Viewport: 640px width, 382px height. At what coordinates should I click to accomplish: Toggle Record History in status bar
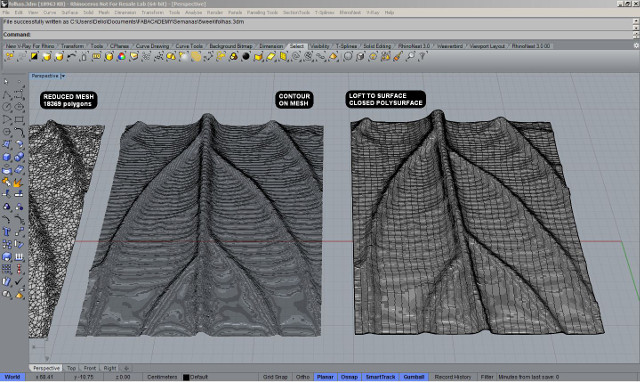pyautogui.click(x=453, y=377)
